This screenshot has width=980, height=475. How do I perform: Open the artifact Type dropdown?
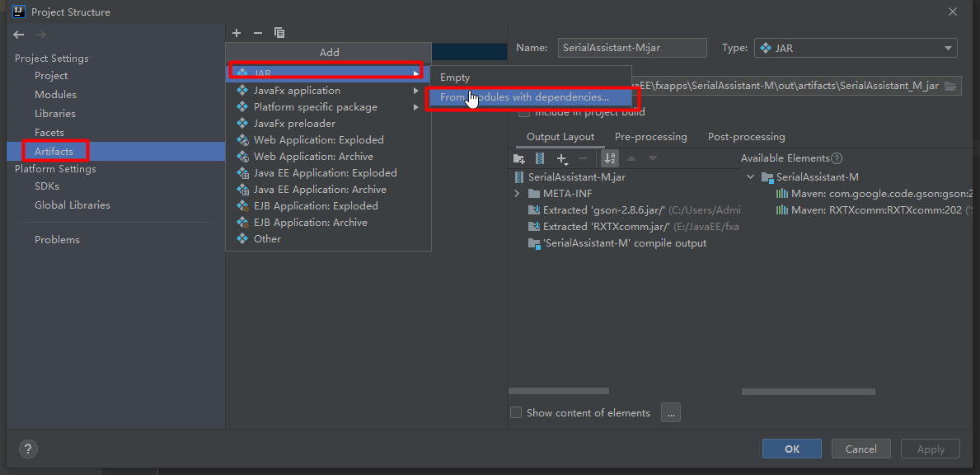point(856,48)
